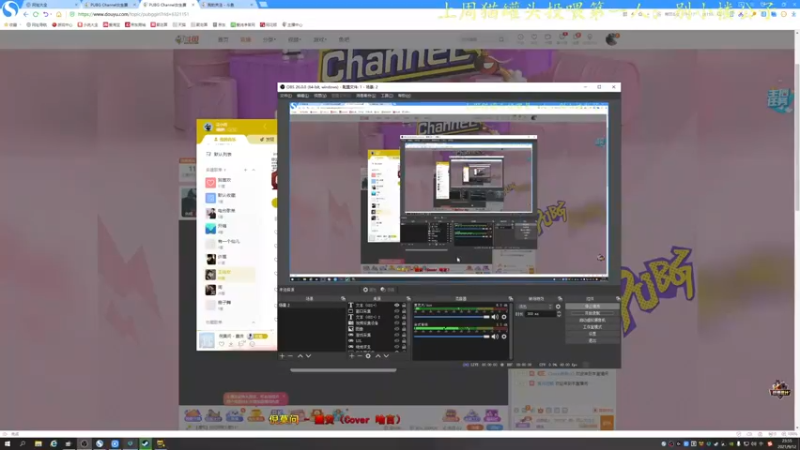Collapse the collected playlists section
Screen dimensions: 800x450
pos(254,322)
